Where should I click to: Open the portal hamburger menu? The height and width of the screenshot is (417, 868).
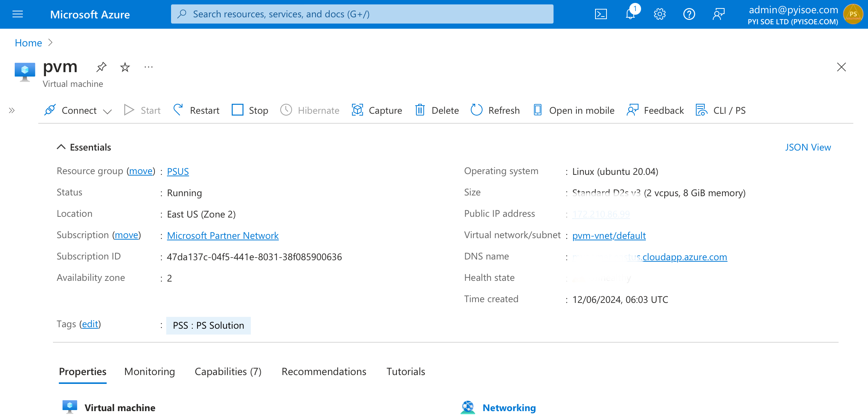[x=18, y=14]
